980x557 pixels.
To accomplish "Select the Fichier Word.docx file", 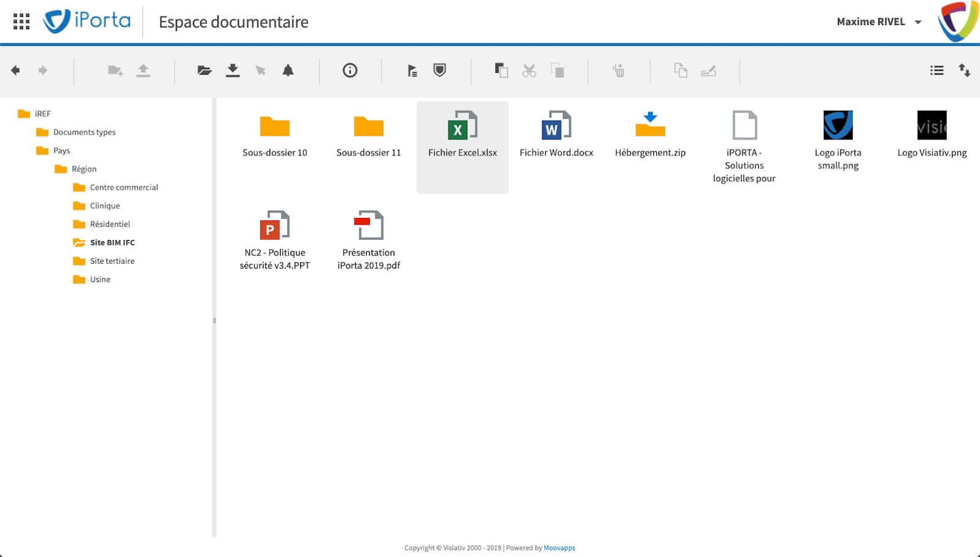I will [556, 135].
